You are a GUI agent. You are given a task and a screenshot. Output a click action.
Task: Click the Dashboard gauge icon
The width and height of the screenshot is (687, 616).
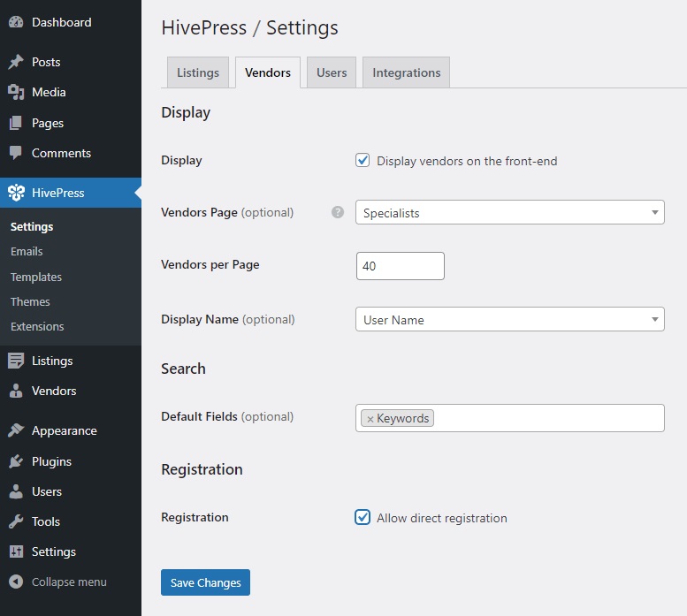click(x=16, y=22)
